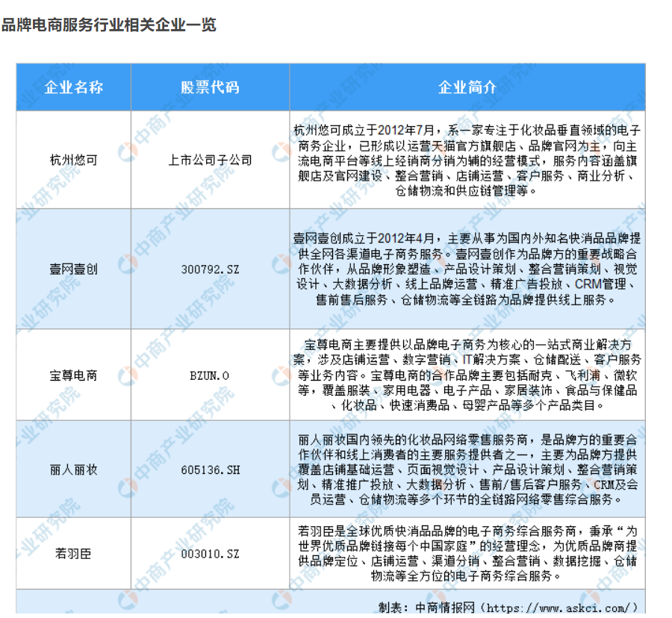Select the 企业名称 column header
Viewport: 672px width, 618px height.
(x=74, y=87)
